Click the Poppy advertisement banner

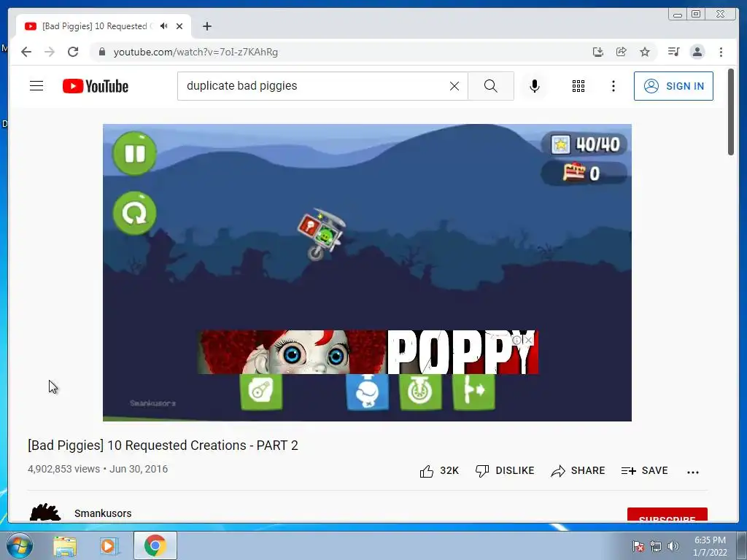tap(368, 352)
